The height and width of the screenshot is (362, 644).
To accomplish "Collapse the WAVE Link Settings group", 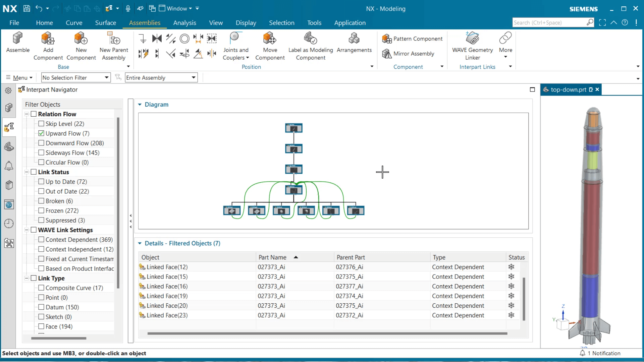I will (26, 230).
